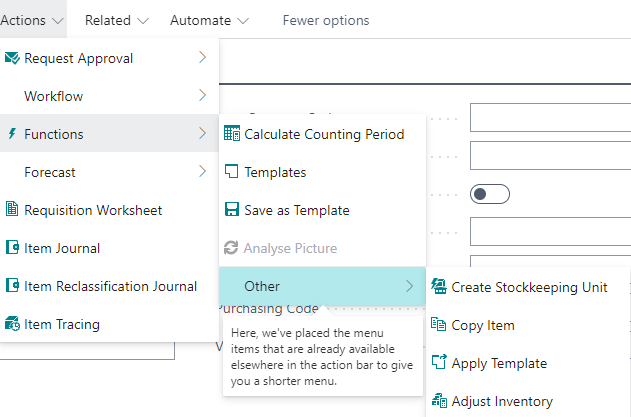Click the Item Reclassification Journal icon
Image resolution: width=631 pixels, height=417 pixels.
point(12,286)
